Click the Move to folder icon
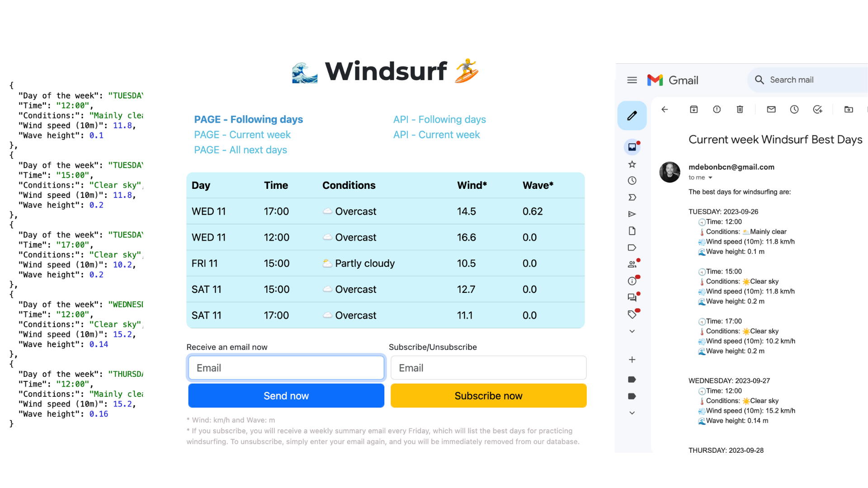868x488 pixels. point(849,109)
